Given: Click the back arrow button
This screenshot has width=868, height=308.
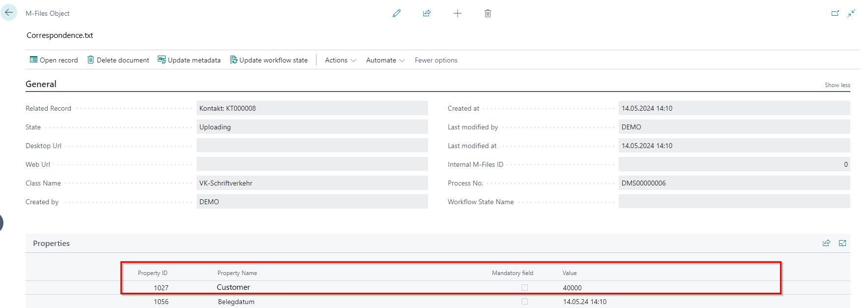Looking at the screenshot, I should point(9,12).
